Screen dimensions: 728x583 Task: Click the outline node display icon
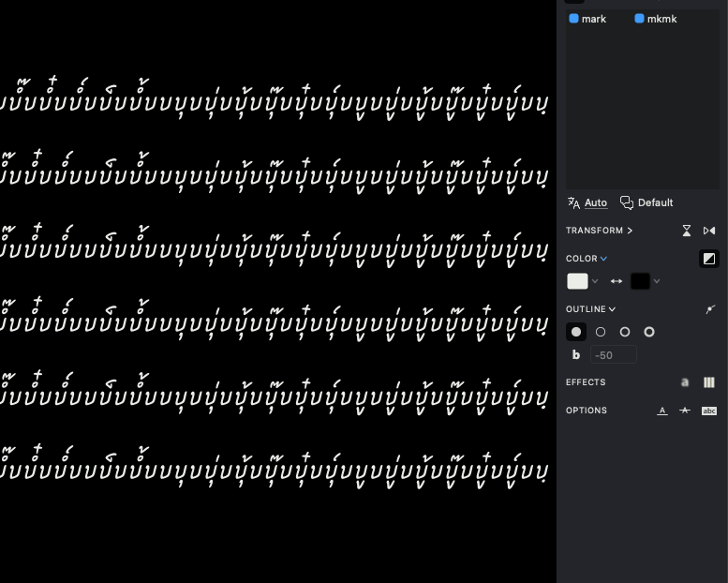pos(709,309)
